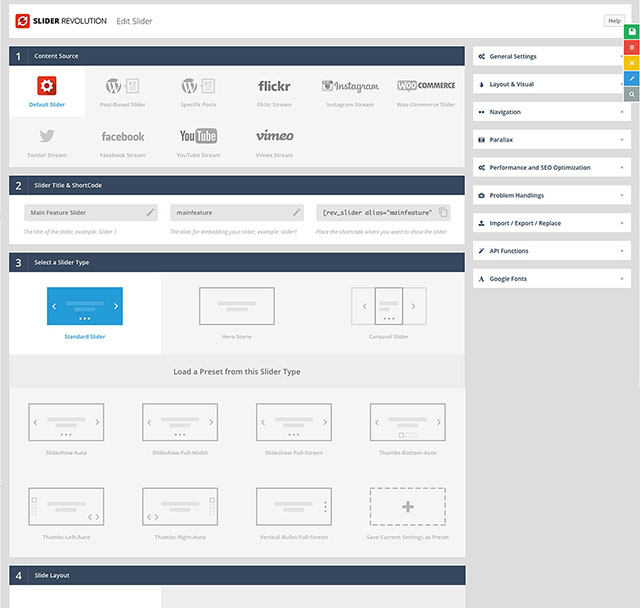The width and height of the screenshot is (640, 608).
Task: Choose the Vimeo Stream source
Action: pos(274,142)
